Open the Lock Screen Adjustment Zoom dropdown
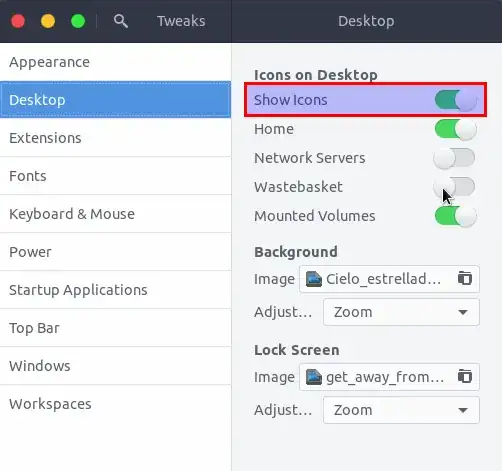 401,410
